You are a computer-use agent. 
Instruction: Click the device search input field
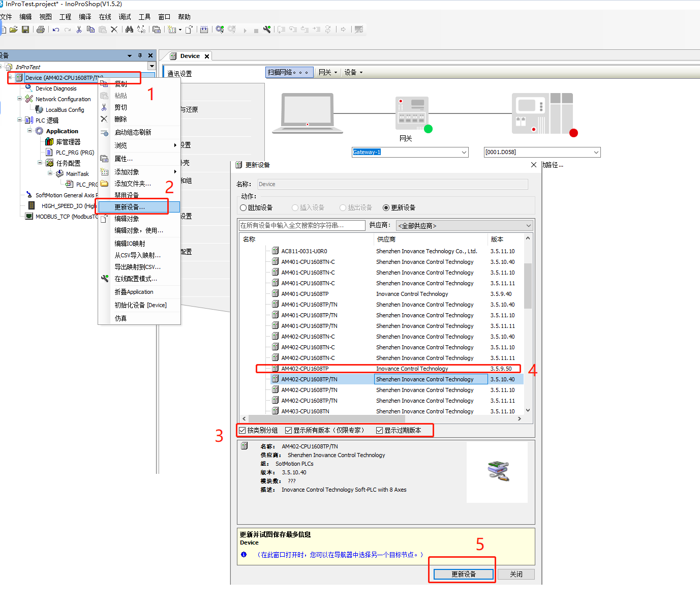pyautogui.click(x=302, y=225)
